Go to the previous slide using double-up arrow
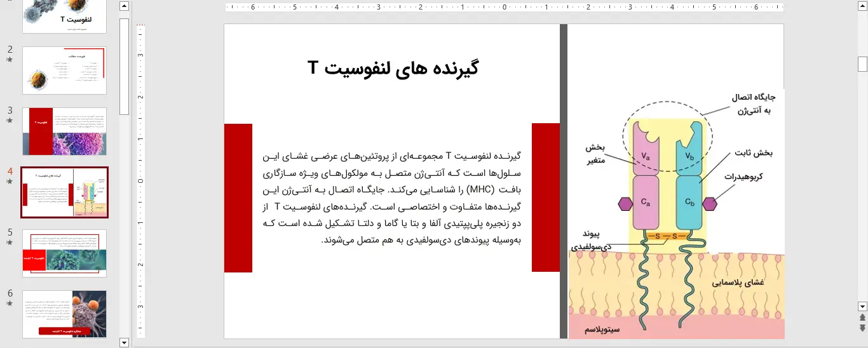This screenshot has width=868, height=348. pos(862,317)
